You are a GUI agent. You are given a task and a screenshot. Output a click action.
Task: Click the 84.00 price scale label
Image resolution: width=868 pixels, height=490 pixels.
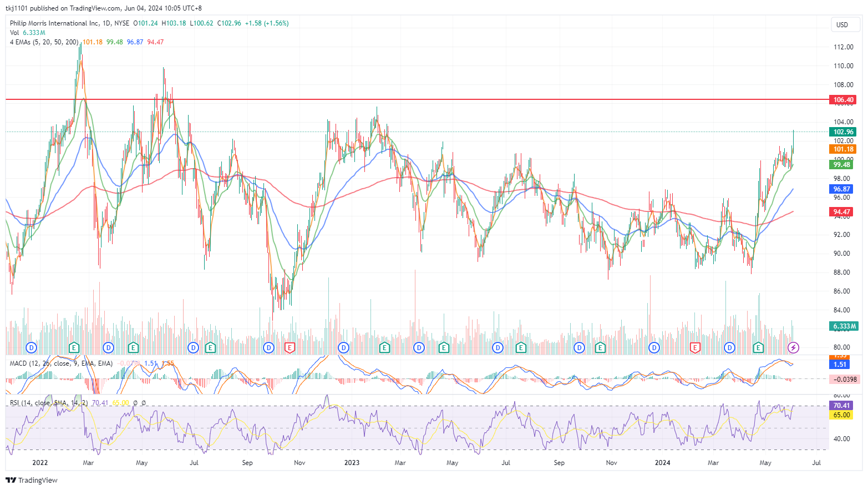click(x=842, y=310)
